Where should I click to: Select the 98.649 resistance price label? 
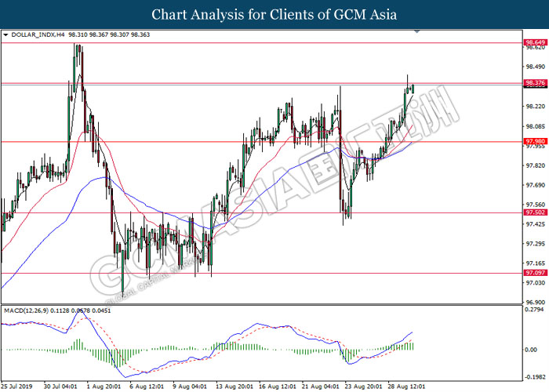(x=534, y=42)
